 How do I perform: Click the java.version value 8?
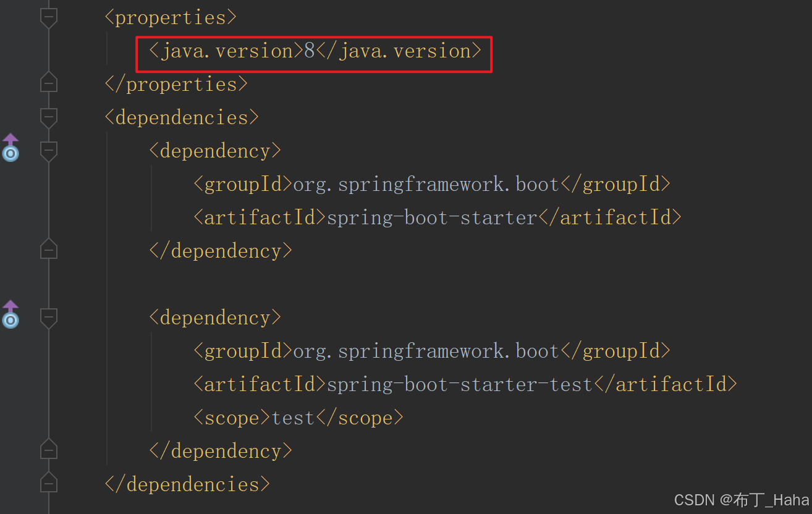coord(309,51)
